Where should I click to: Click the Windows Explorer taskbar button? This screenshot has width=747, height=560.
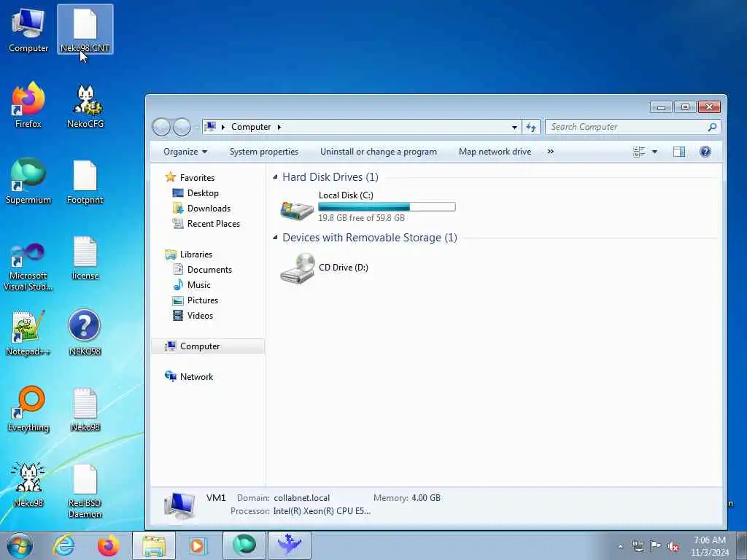pyautogui.click(x=153, y=545)
